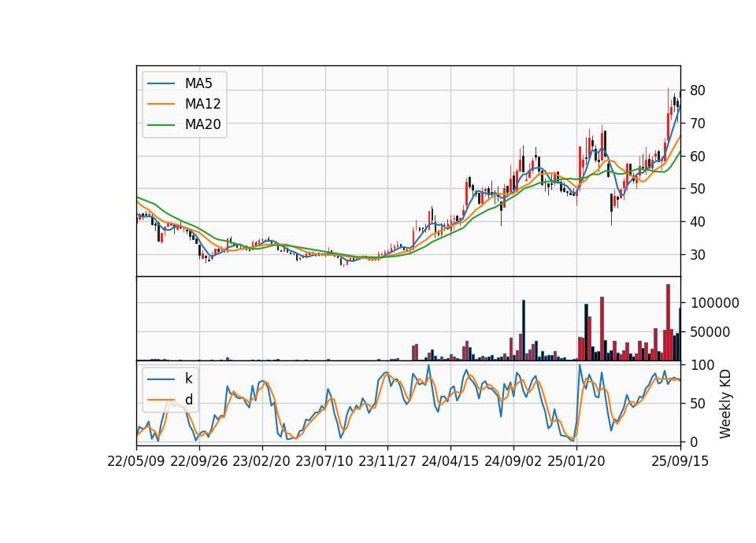Click the 24/04/15 date label

coord(450,462)
